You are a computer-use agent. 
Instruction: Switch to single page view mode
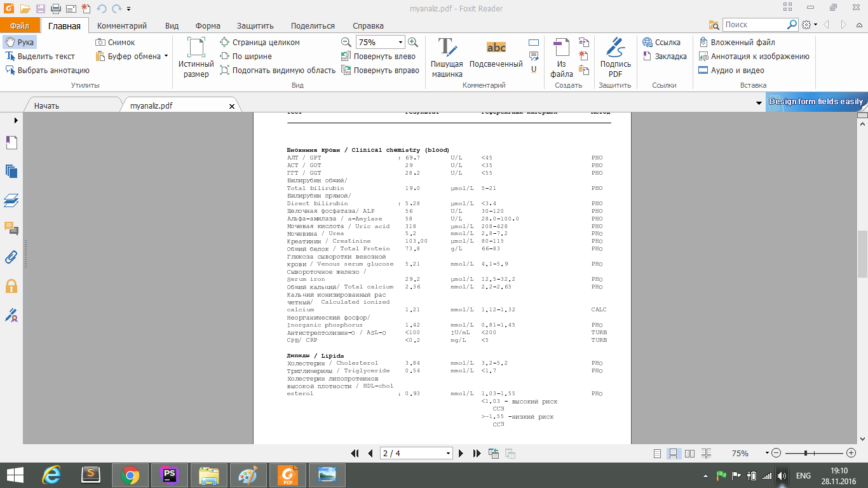658,454
